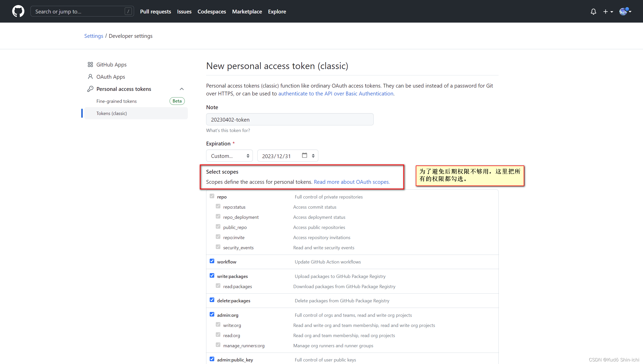Image resolution: width=643 pixels, height=364 pixels.
Task: Open the notifications bell
Action: [593, 12]
